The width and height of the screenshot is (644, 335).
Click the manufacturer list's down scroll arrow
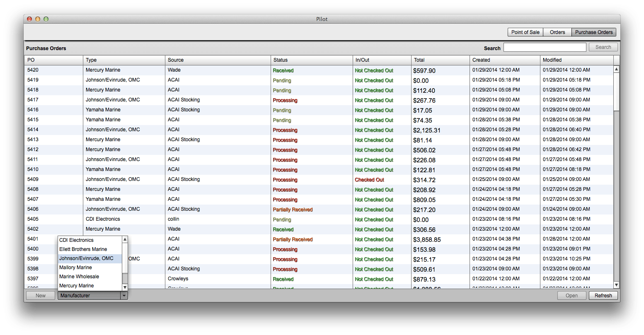pos(125,287)
